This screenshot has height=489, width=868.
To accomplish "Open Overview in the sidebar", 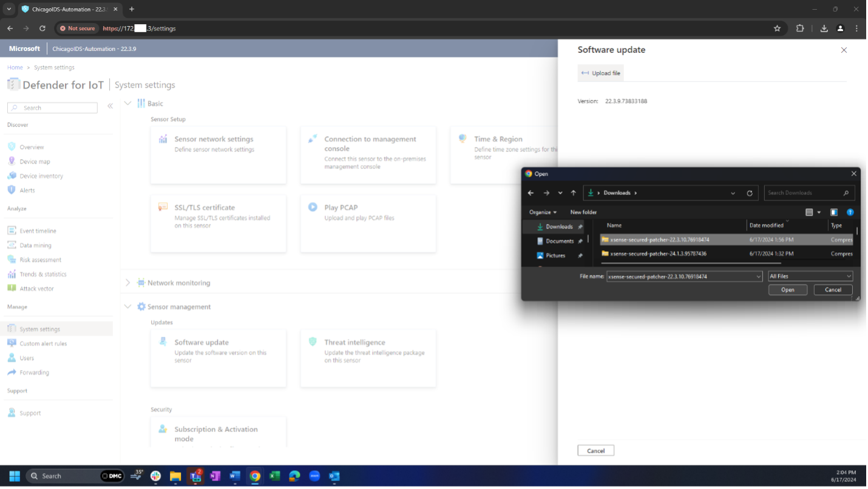I will tap(32, 147).
